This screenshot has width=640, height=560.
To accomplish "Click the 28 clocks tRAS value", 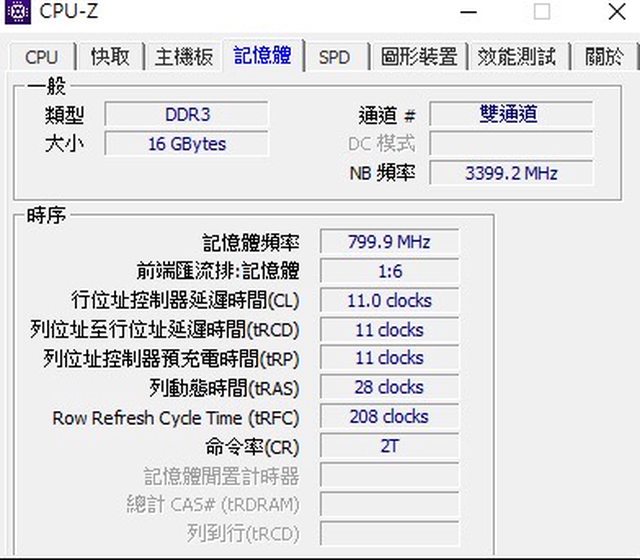I will [389, 387].
